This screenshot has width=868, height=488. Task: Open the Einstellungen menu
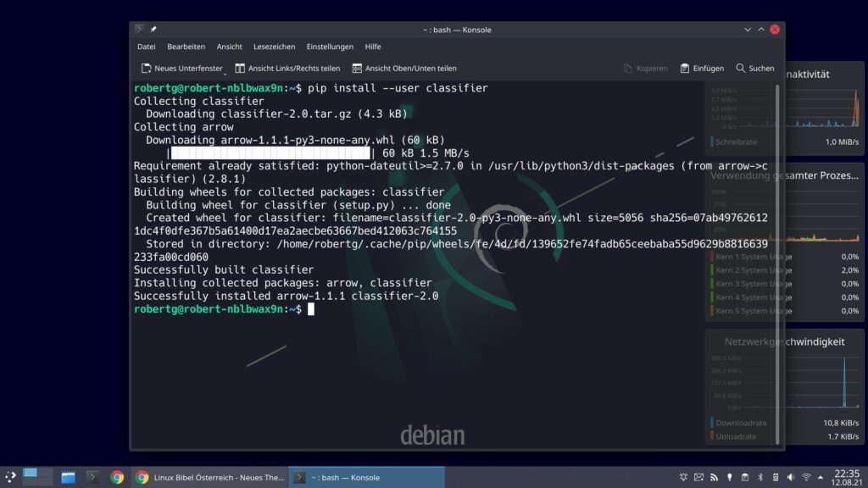330,47
